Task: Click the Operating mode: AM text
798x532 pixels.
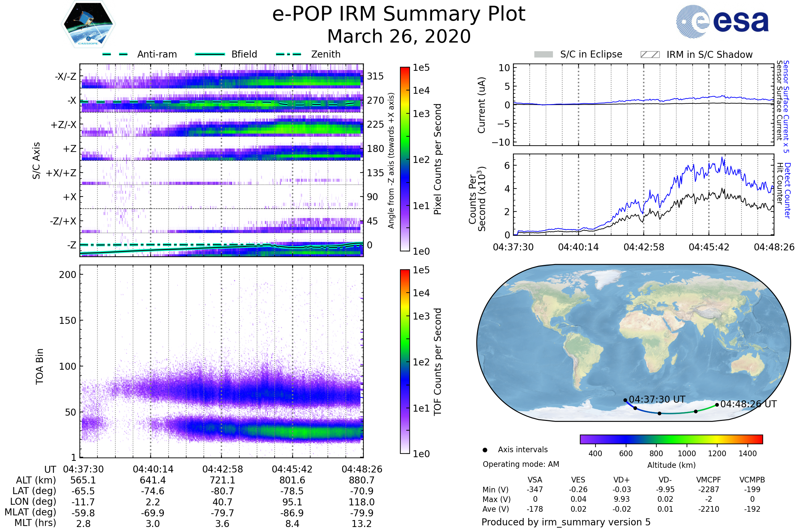Action: (521, 464)
